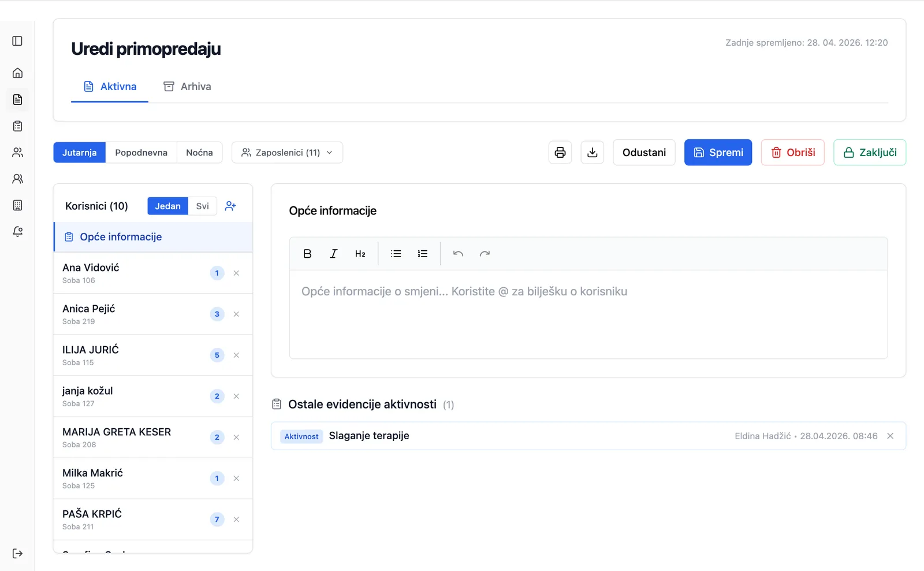
Task: Select MARIJA GRETA KESER row
Action: coord(153,437)
